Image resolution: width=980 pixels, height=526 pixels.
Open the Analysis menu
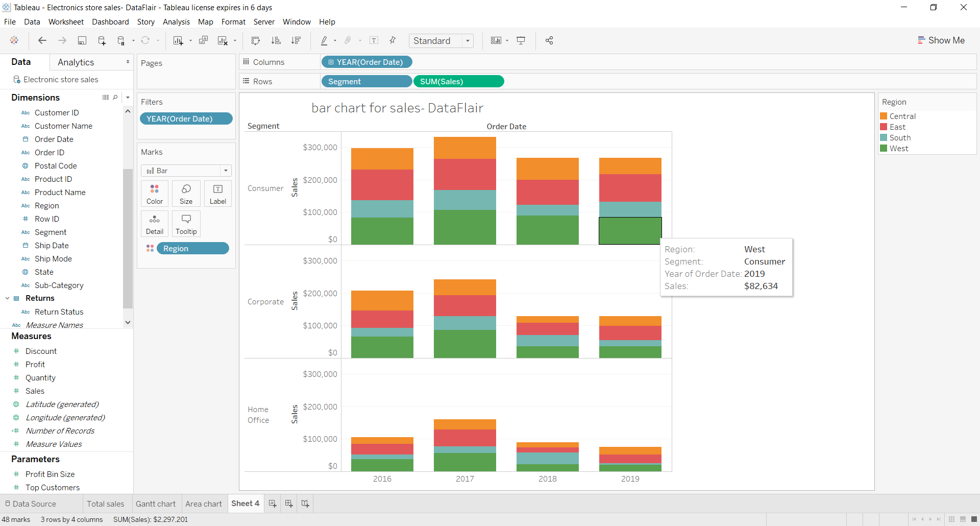point(176,22)
